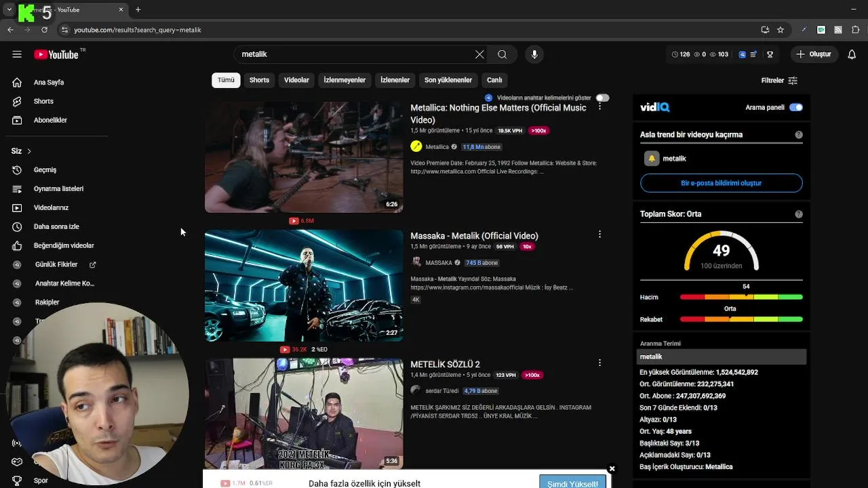Open serdar Türedi channel link
The width and height of the screenshot is (868, 488).
441,391
